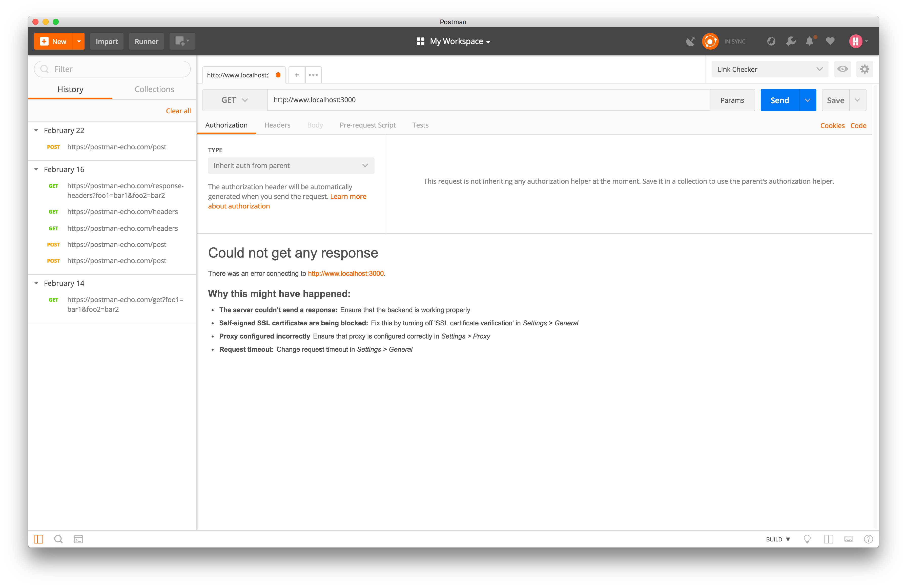Click the Find search icon in status bar
The width and height of the screenshot is (907, 588).
58,539
